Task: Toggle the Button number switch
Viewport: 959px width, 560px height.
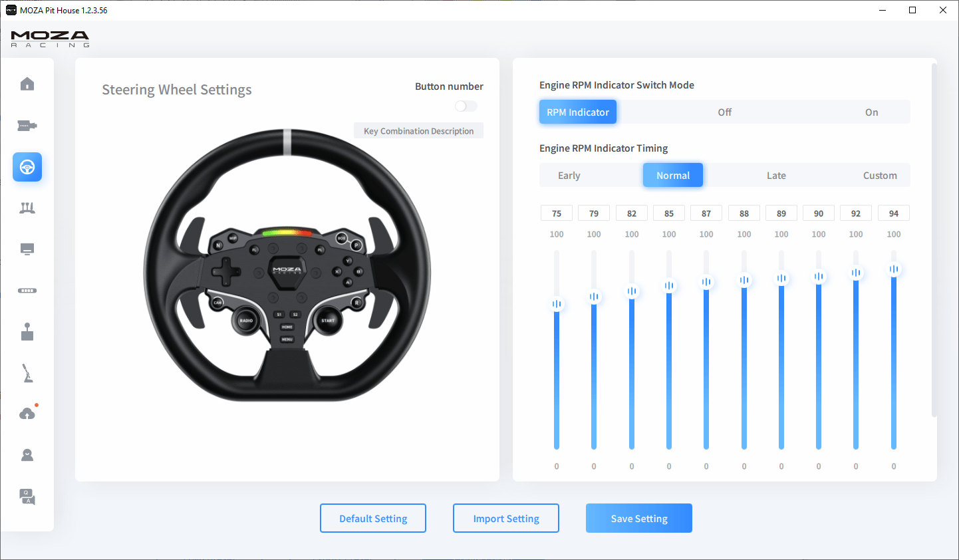Action: point(466,106)
